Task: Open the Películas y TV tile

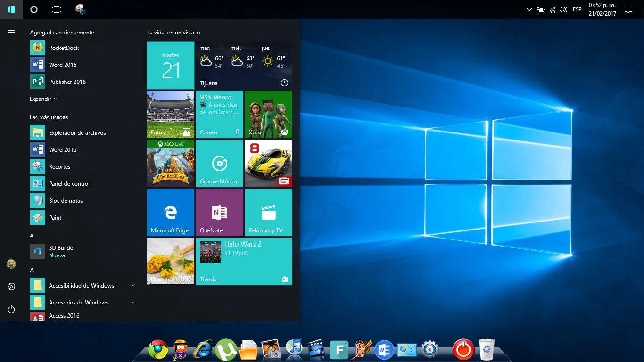Action: coord(269,213)
